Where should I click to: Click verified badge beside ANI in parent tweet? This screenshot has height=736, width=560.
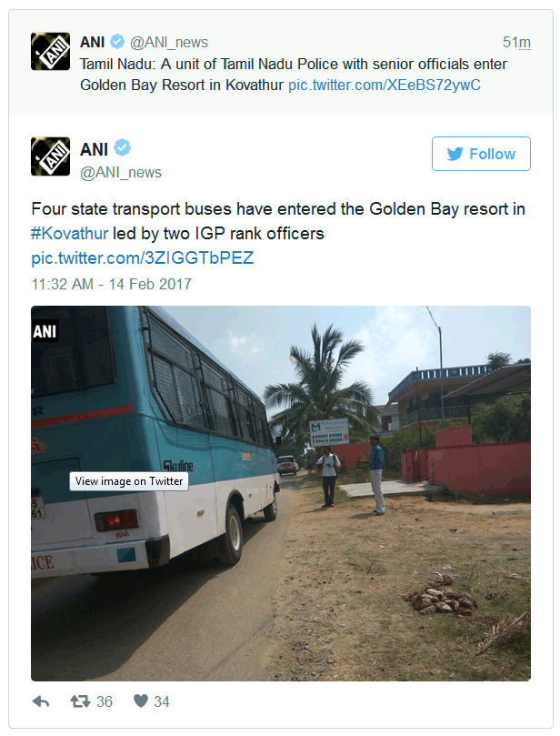point(116,42)
